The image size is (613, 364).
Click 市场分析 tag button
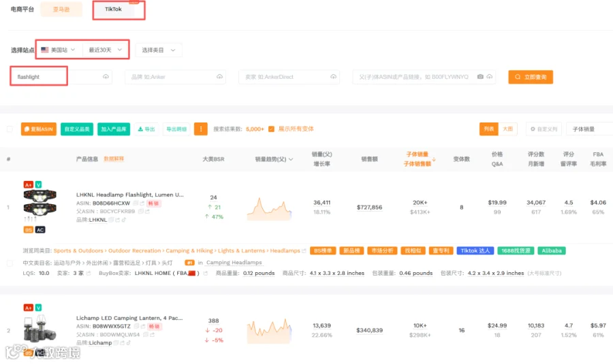pos(382,251)
